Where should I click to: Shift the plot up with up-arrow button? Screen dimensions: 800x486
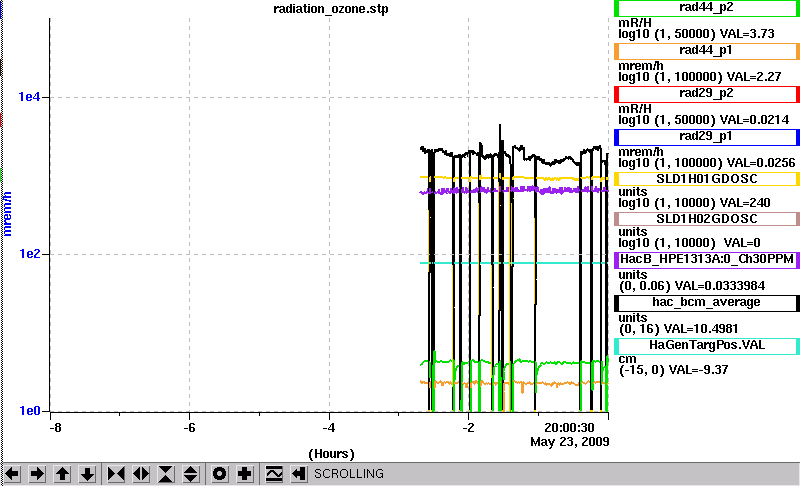coord(62,474)
